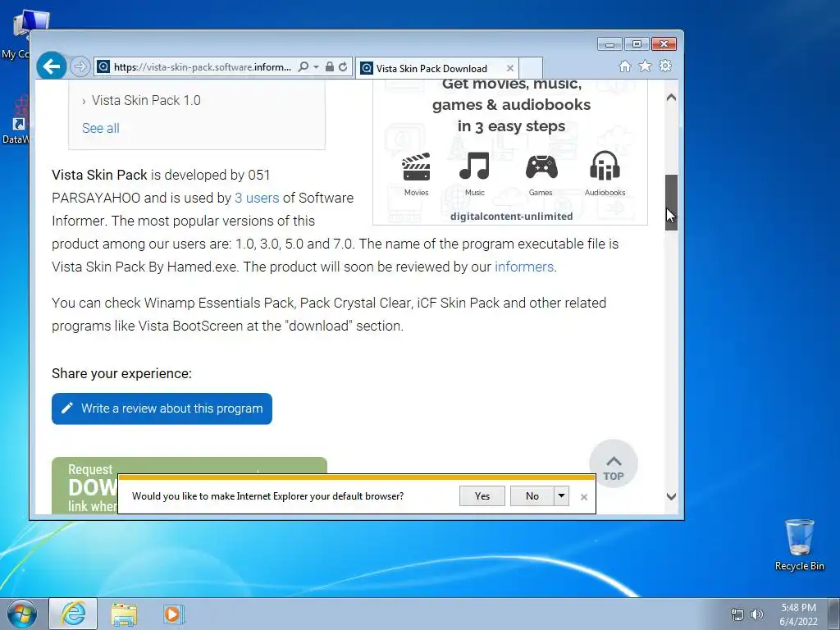Viewport: 840px width, 630px height.
Task: Open the Tools gear icon
Action: coord(665,66)
